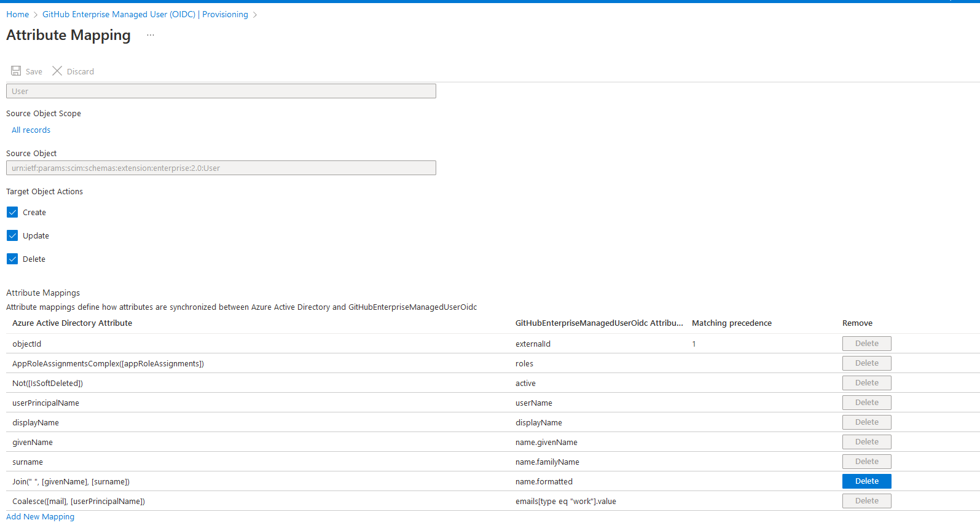Uncheck the Update checkbox
This screenshot has height=528, width=980.
(x=12, y=235)
